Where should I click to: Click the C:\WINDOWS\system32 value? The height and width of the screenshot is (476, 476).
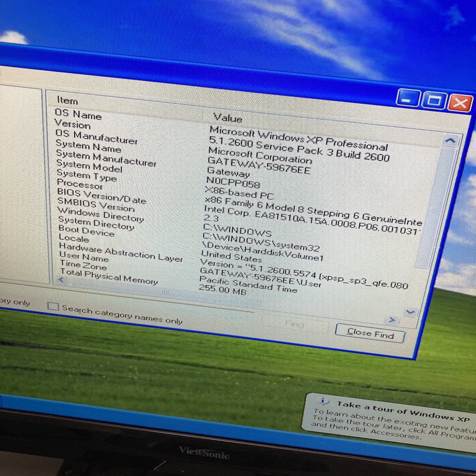pyautogui.click(x=261, y=242)
